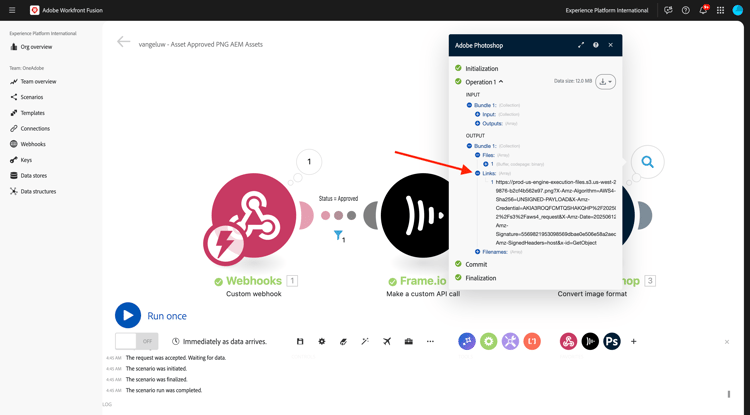
Task: Add a favorite with the plus icon
Action: [x=634, y=341]
